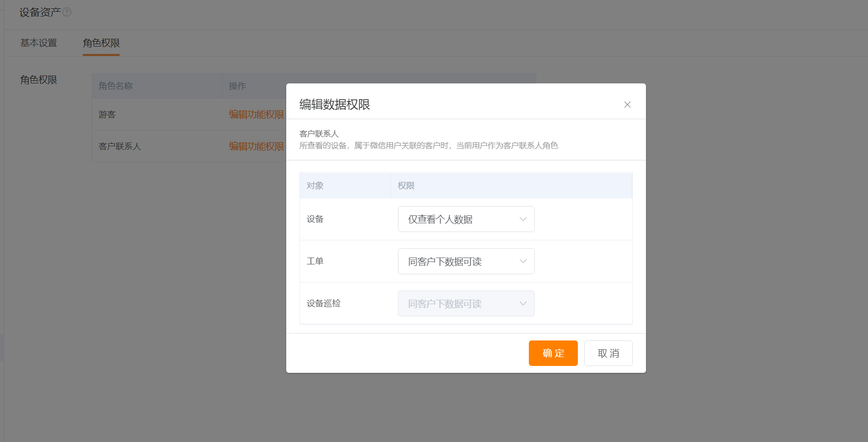Open the 工单 permission dropdown
The image size is (868, 442).
tap(466, 261)
